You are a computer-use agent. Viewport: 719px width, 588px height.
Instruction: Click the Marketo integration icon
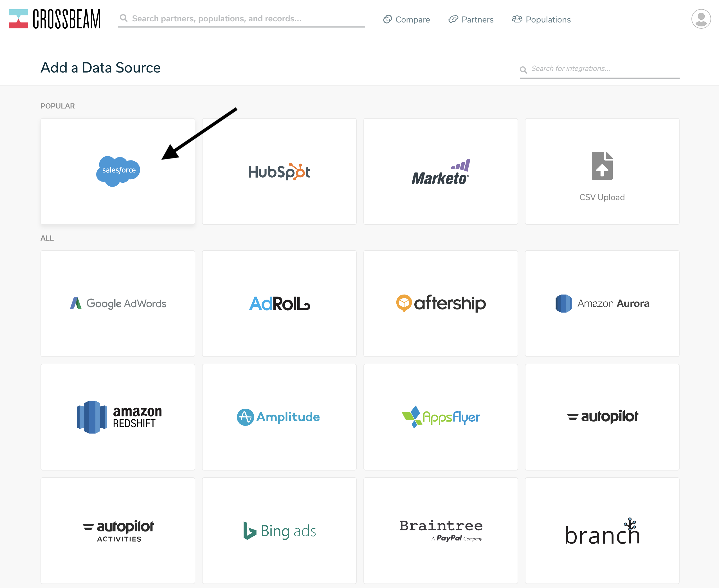tap(441, 171)
